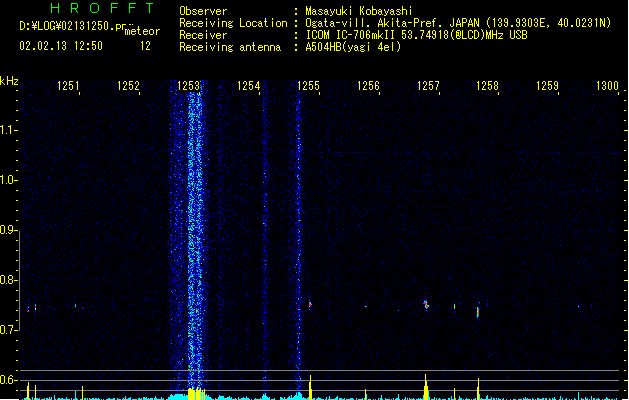629x400 pixels.
Task: Click the 1252 time axis label
Action: tap(128, 86)
